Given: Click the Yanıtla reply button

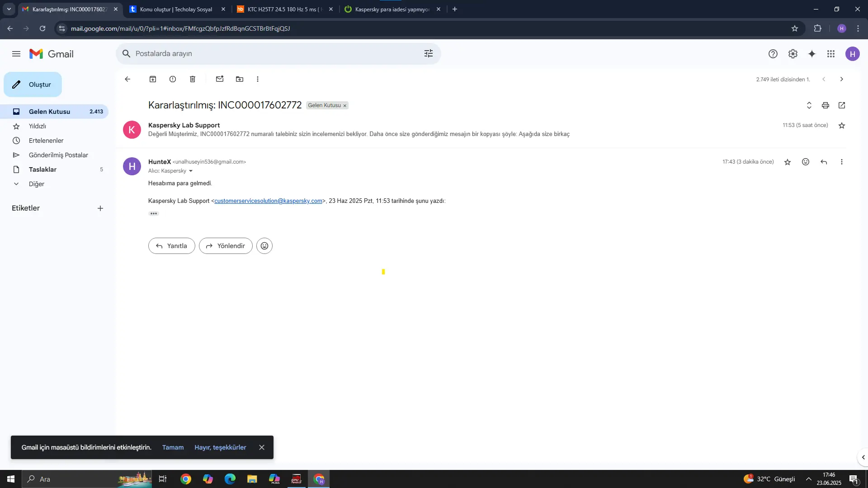Looking at the screenshot, I should (172, 246).
